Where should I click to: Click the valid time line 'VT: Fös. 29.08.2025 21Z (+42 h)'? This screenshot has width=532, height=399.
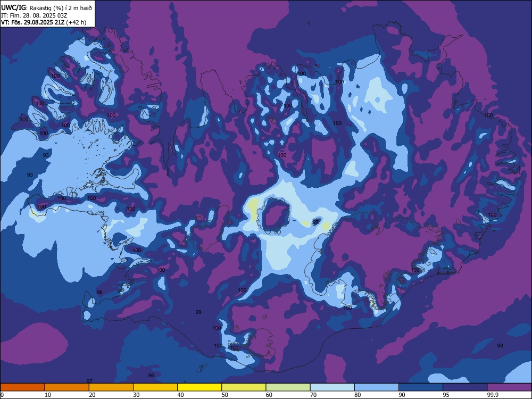pos(44,22)
